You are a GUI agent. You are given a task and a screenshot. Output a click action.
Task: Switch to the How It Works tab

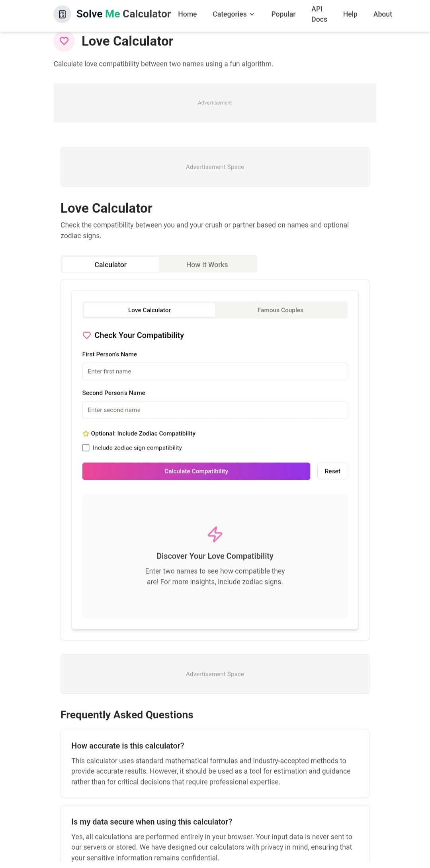[207, 265]
